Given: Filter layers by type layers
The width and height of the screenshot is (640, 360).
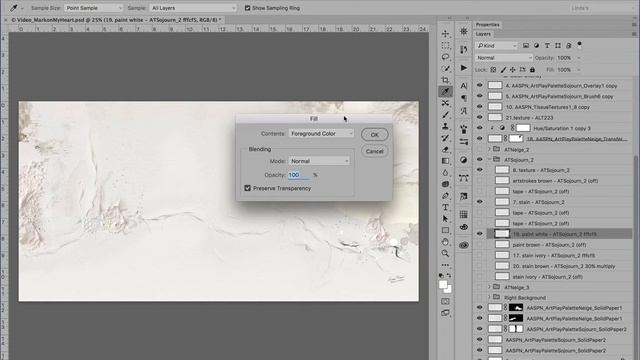Looking at the screenshot, I should [x=547, y=45].
